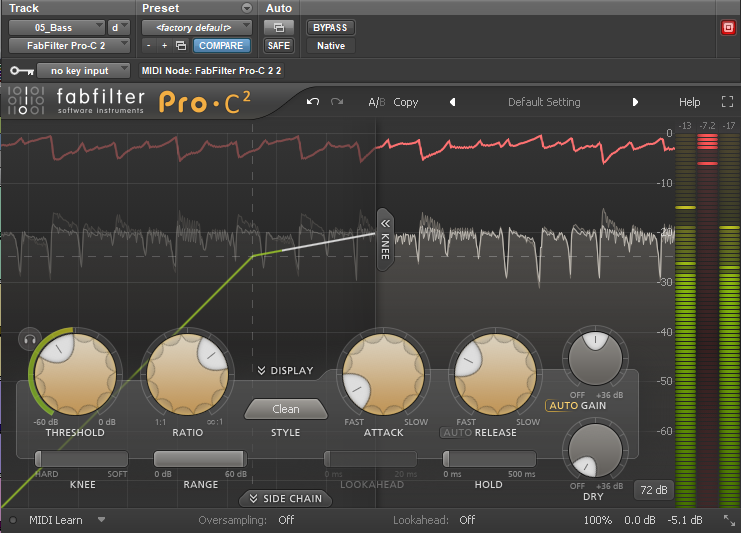The height and width of the screenshot is (533, 741).
Task: Open the factory default preset dropdown
Action: point(197,27)
